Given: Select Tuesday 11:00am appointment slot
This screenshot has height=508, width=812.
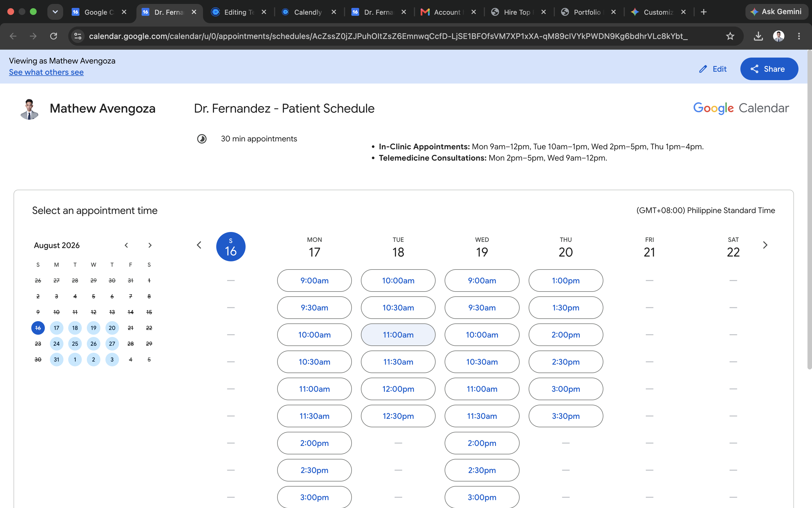Looking at the screenshot, I should (x=398, y=335).
